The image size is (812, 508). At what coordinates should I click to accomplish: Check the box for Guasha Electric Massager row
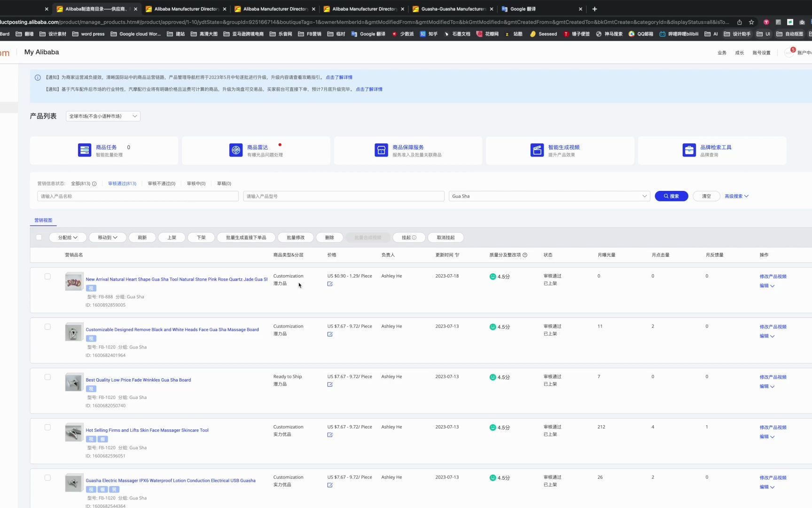tap(47, 478)
